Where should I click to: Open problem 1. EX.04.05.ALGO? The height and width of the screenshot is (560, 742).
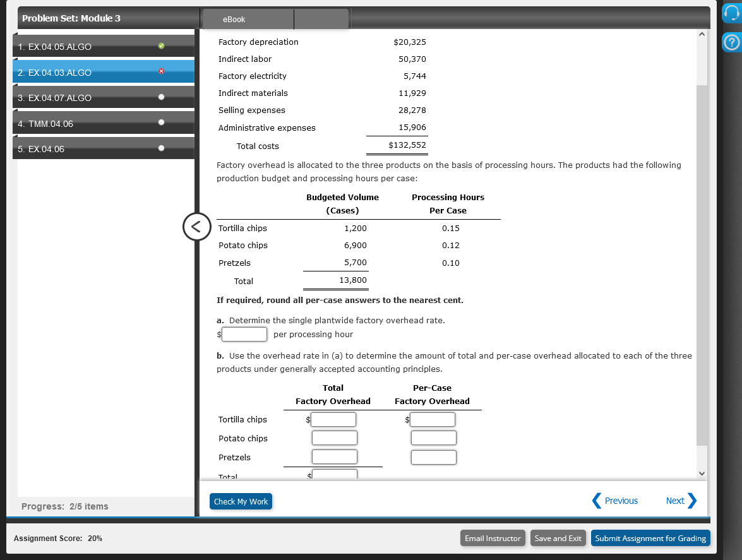(104, 46)
